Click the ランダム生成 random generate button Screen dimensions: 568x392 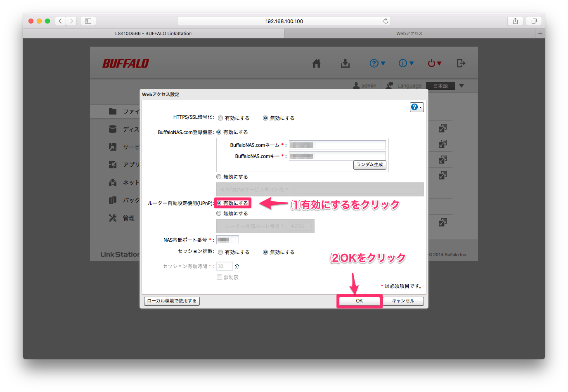coord(369,165)
